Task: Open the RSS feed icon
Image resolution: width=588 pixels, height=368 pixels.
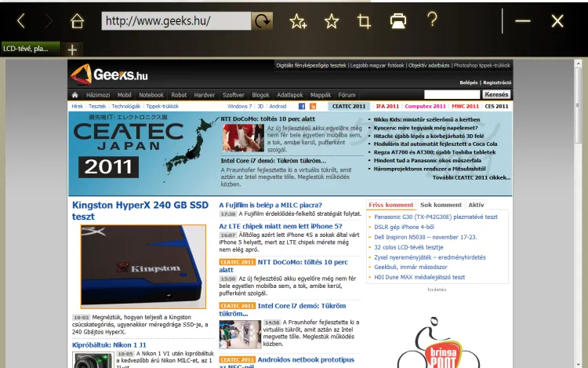Action: [x=313, y=106]
